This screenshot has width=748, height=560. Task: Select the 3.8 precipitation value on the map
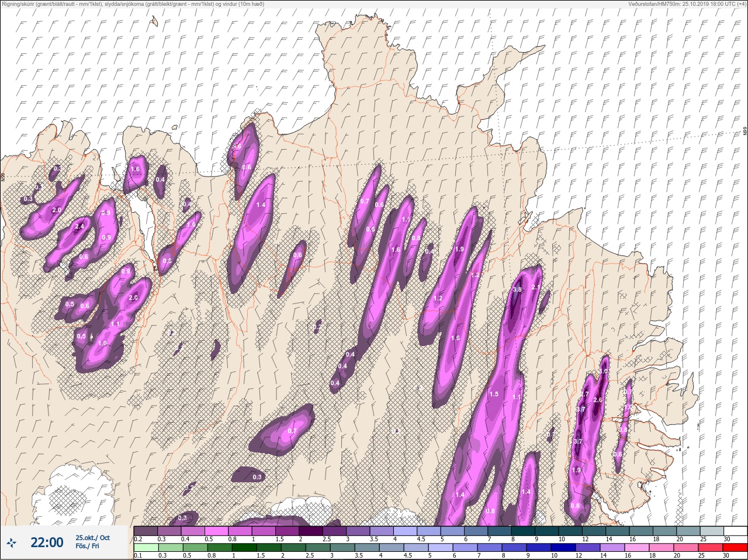coord(517,289)
